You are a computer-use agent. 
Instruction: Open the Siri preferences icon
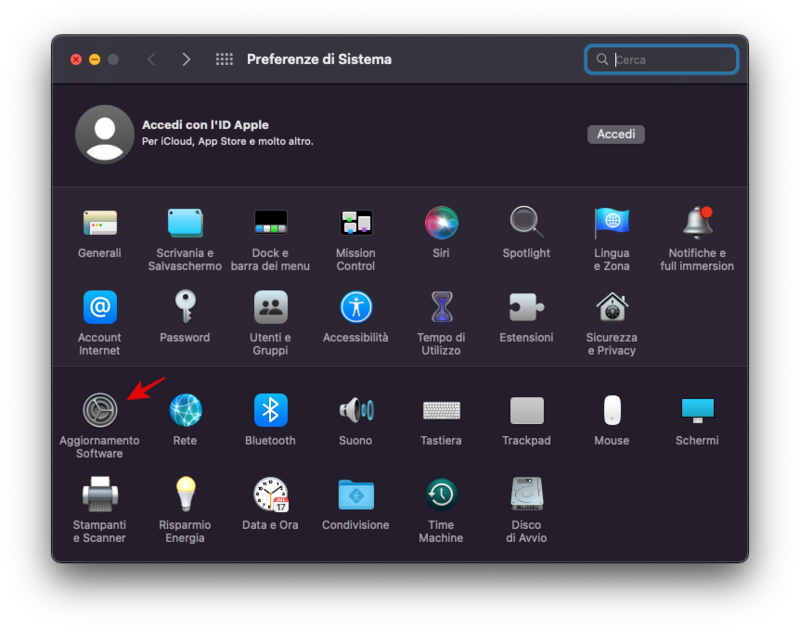click(441, 223)
